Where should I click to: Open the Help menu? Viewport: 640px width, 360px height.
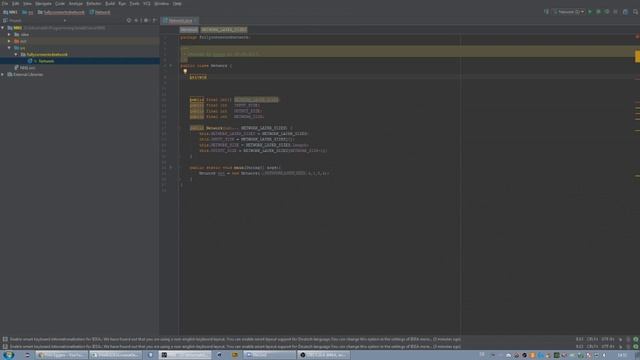(x=177, y=4)
